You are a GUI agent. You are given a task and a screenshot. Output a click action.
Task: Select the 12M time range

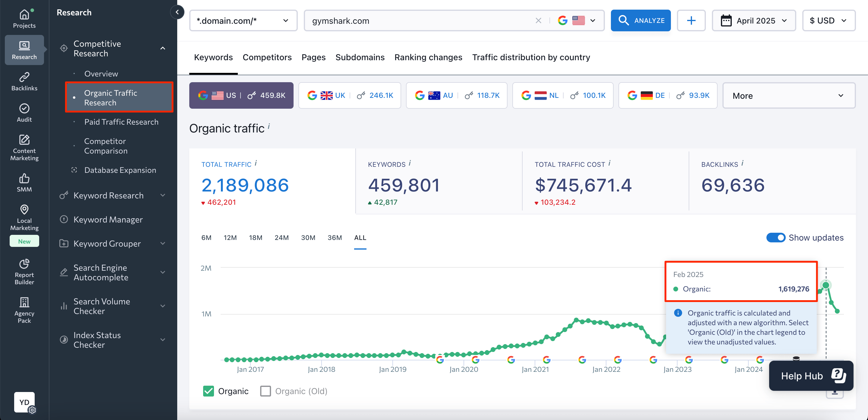coord(230,238)
